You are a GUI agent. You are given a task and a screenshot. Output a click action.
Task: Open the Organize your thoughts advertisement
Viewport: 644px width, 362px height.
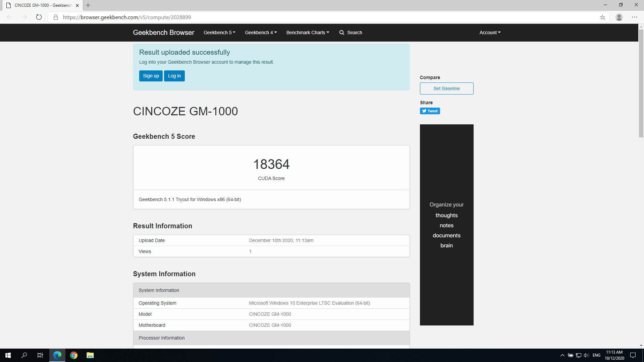tap(446, 225)
